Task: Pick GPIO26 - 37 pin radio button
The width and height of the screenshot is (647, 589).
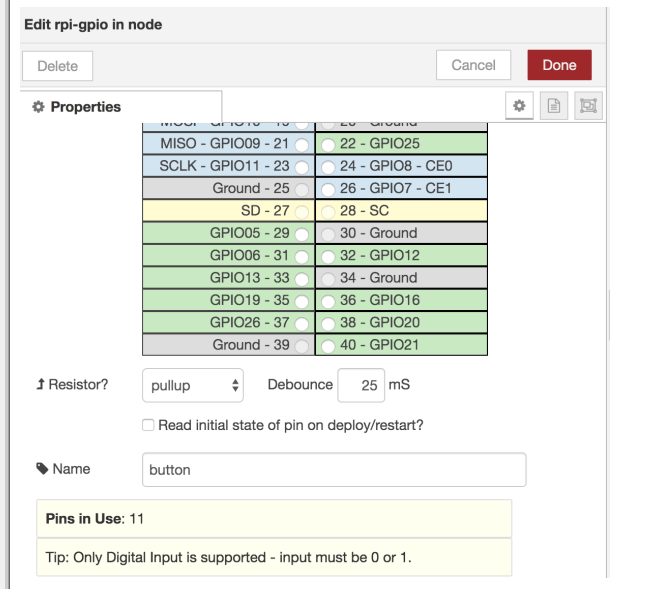Action: coord(301,323)
